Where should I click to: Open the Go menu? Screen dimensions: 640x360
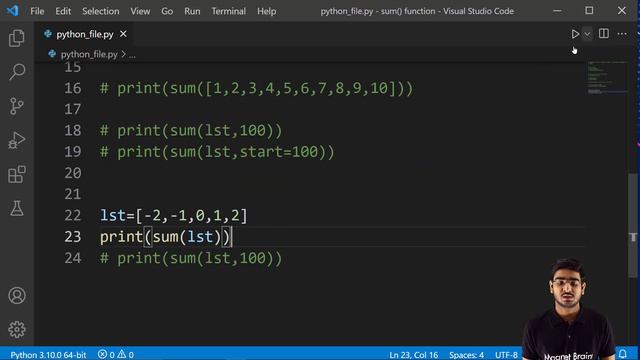coord(167,11)
